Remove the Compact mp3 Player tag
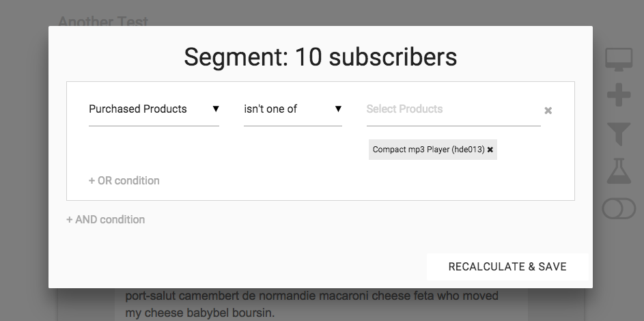Viewport: 644px width, 321px height. coord(490,150)
